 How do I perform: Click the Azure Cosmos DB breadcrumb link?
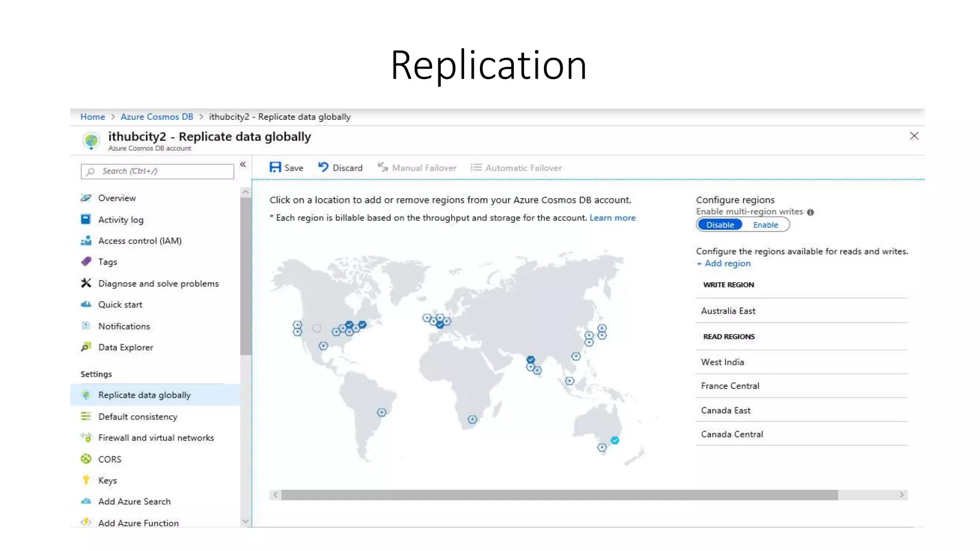click(157, 117)
